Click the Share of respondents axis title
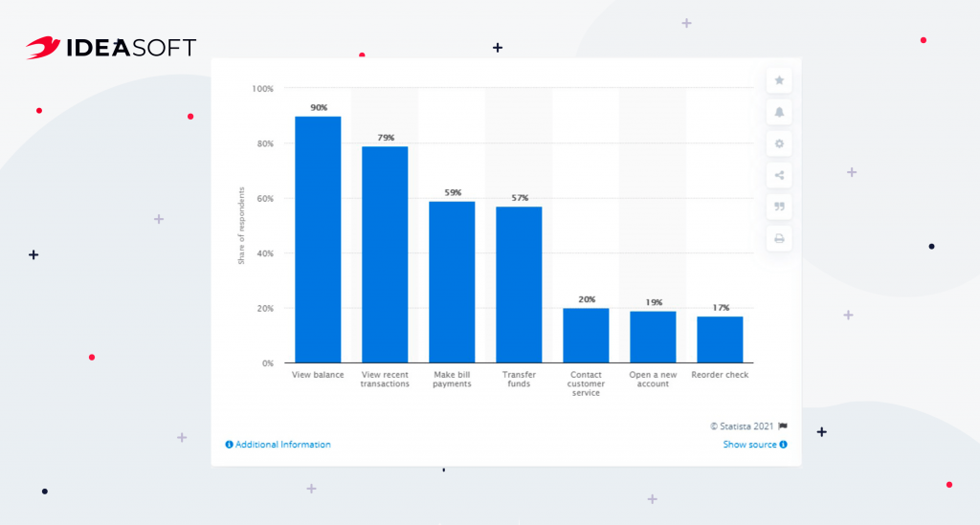 click(x=241, y=226)
